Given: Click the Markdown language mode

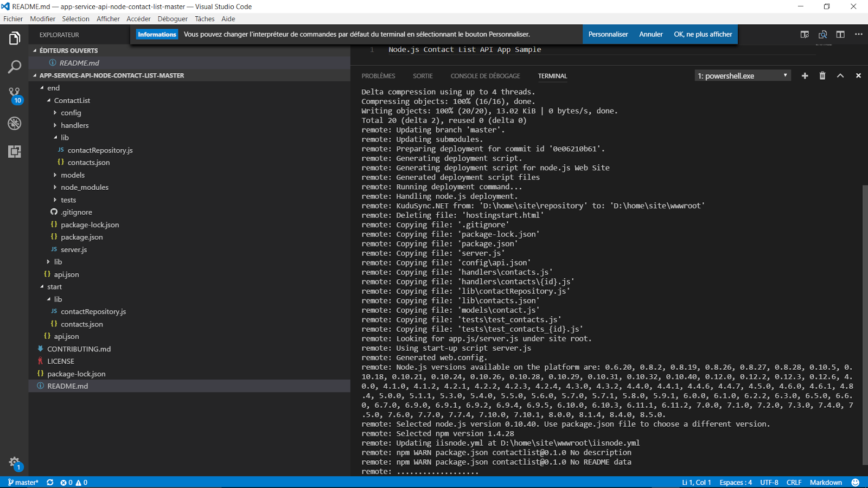Looking at the screenshot, I should click(x=826, y=483).
